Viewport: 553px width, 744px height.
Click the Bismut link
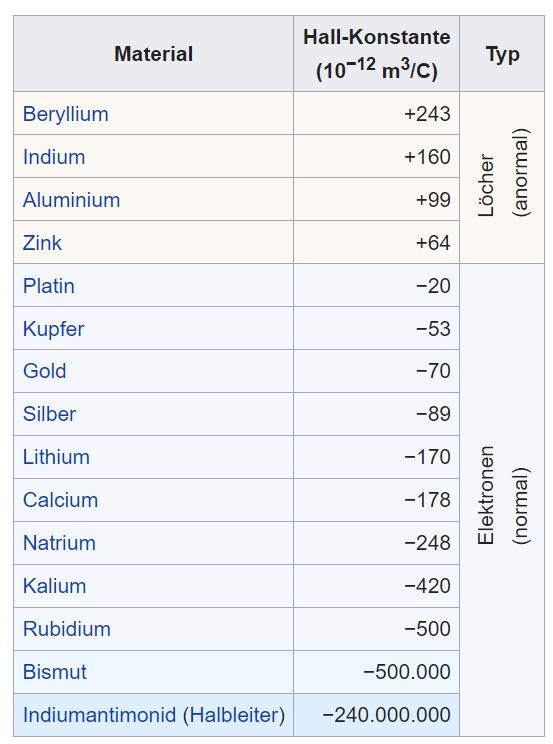[x=55, y=672]
